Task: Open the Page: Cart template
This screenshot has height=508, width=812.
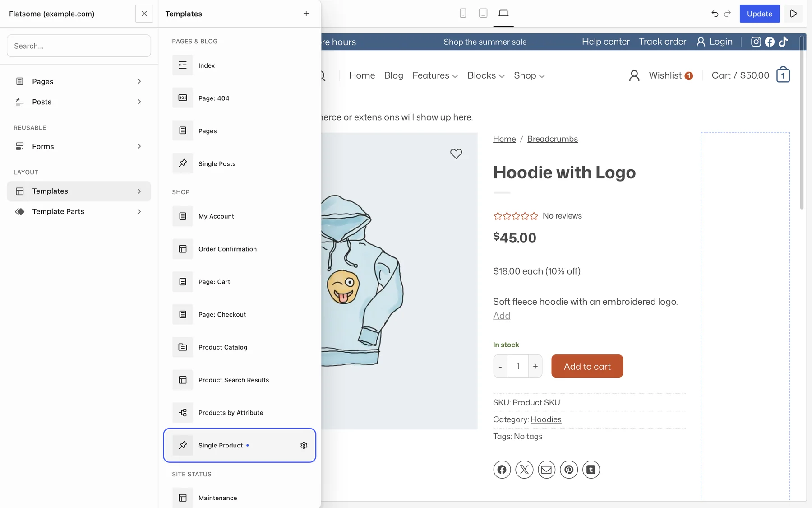Action: 240,282
